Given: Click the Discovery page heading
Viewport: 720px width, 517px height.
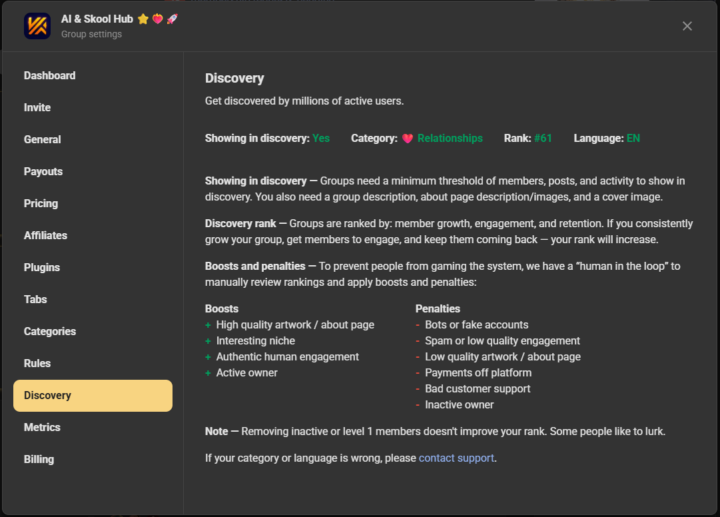Looking at the screenshot, I should pos(235,79).
